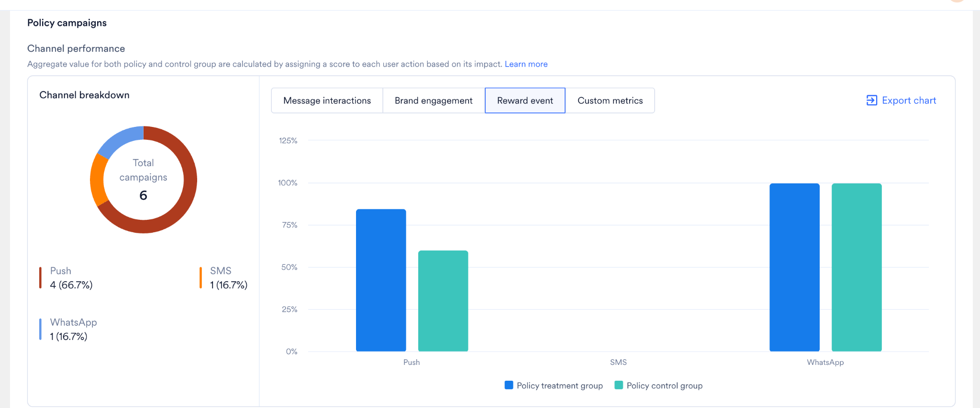
Task: View the Custom metrics tab
Action: (610, 101)
